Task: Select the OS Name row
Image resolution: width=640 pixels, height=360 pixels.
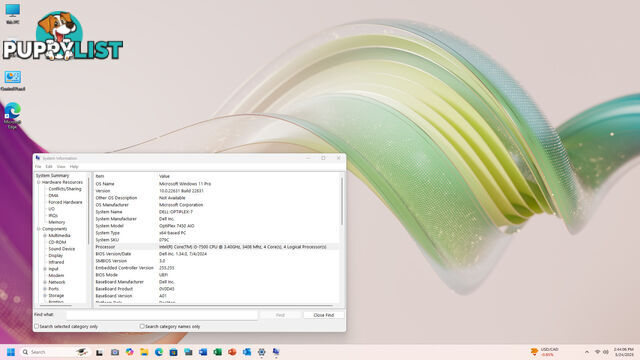Action: point(216,184)
